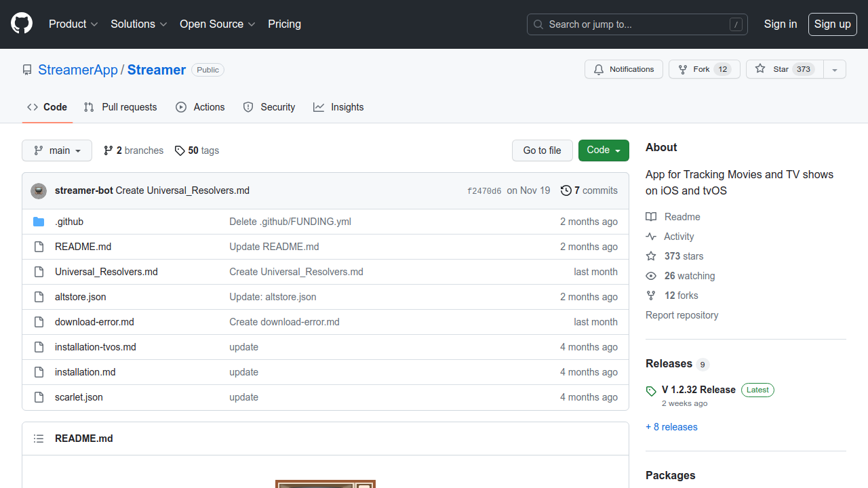Select the Code tab
Viewport: 868px width, 488px height.
click(x=47, y=107)
